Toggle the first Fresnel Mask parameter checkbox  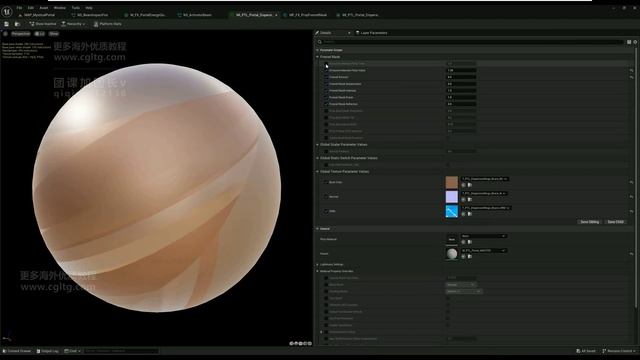coord(326,64)
